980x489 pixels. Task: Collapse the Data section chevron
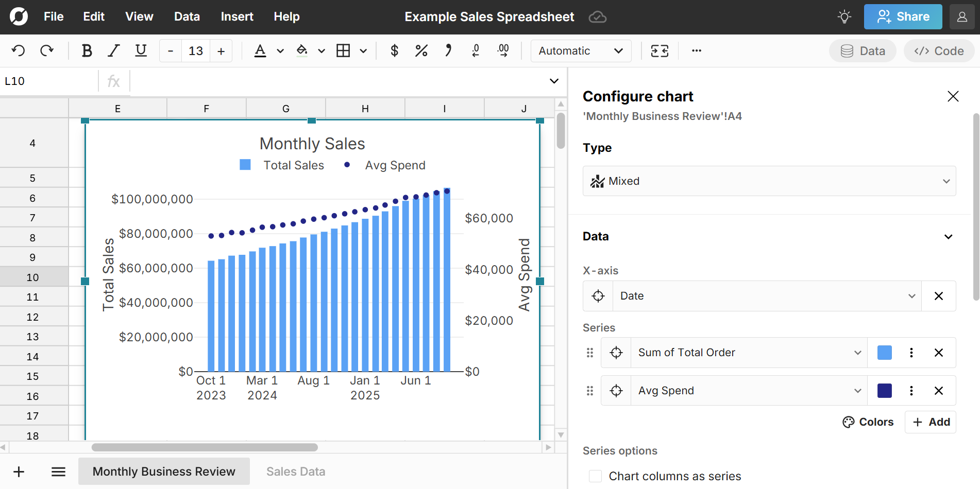948,237
